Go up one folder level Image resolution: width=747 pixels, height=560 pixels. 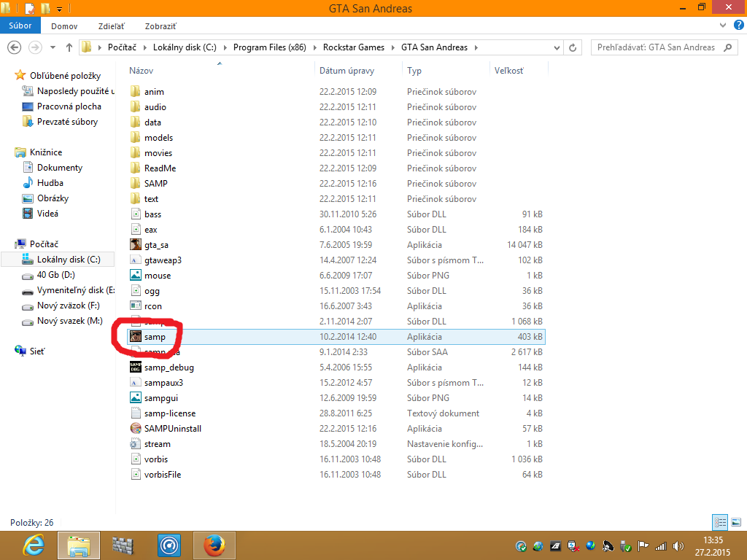tap(69, 47)
